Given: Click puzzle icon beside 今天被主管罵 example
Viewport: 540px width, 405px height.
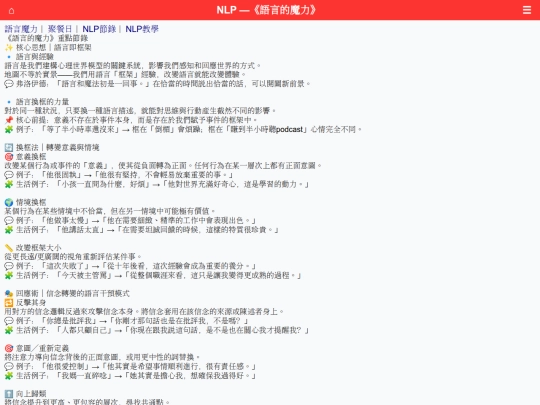Looking at the screenshot, I should pos(9,276).
